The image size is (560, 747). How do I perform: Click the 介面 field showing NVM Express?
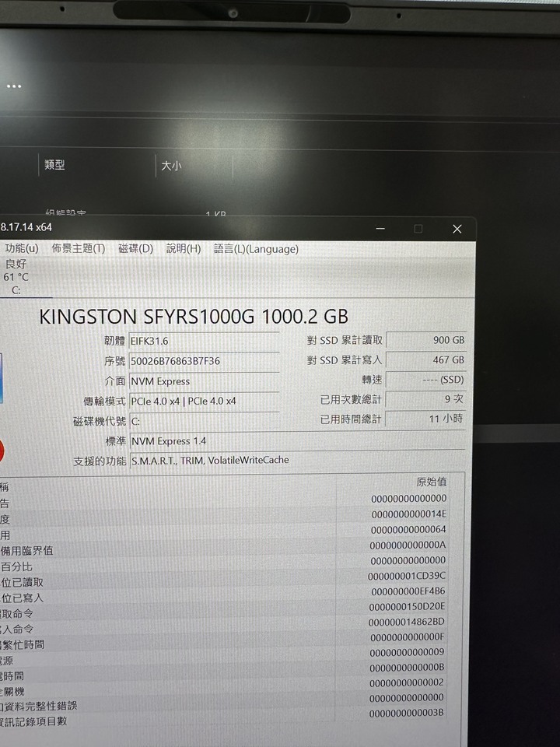pos(205,381)
